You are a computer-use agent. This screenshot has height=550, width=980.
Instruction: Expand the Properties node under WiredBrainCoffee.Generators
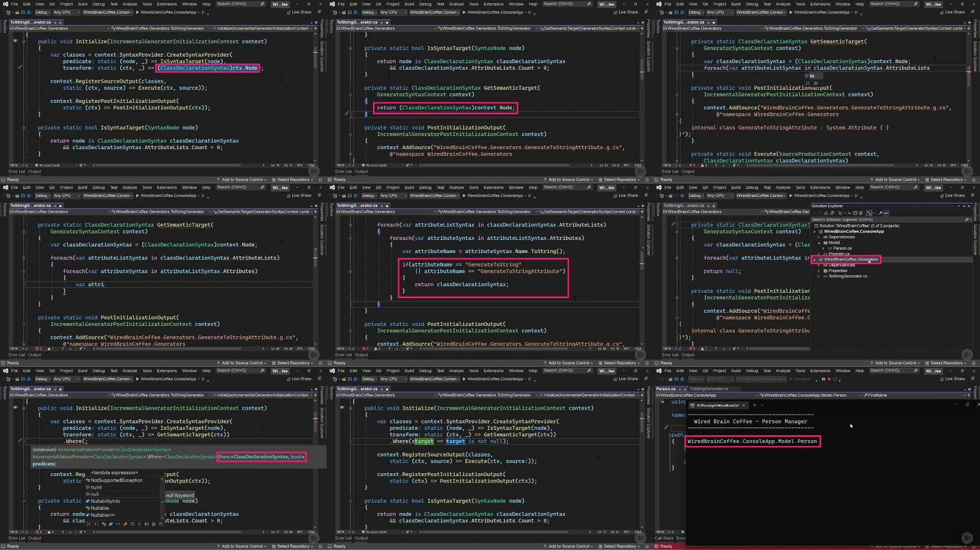coord(819,271)
